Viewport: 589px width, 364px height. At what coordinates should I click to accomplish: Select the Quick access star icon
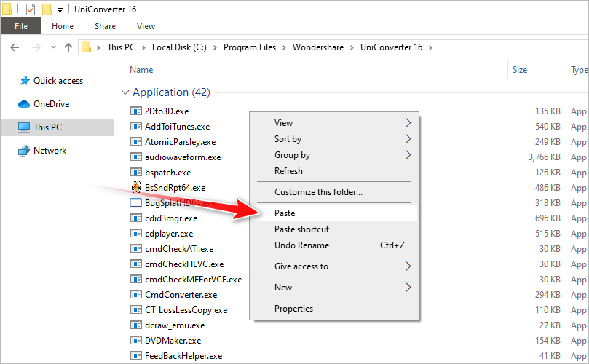tap(23, 81)
